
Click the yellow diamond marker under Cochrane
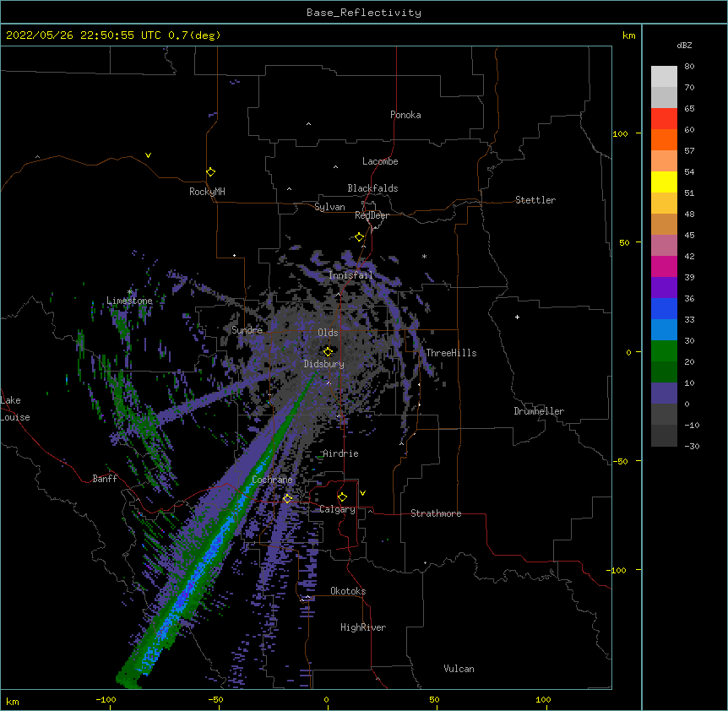pos(287,498)
